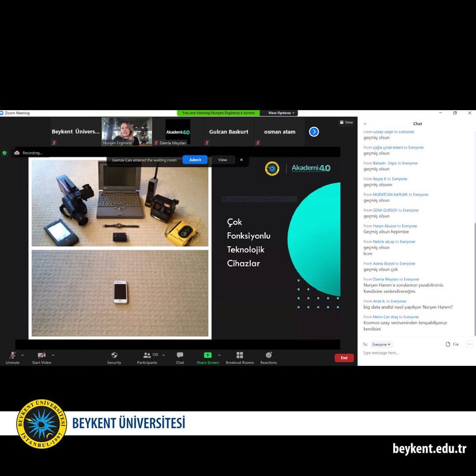Click the 'Kozmos uzay serüveninden' chat message

pyautogui.click(x=405, y=326)
